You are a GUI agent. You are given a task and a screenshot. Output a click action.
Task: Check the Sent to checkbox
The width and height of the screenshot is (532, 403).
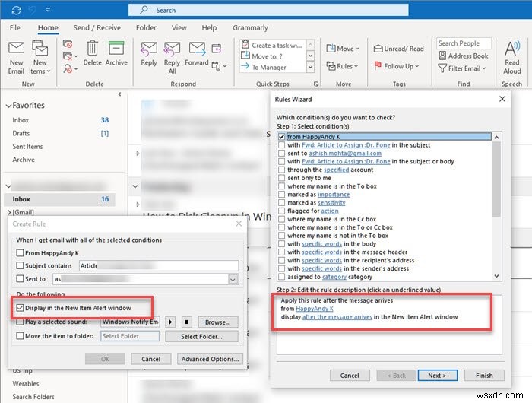coord(20,279)
